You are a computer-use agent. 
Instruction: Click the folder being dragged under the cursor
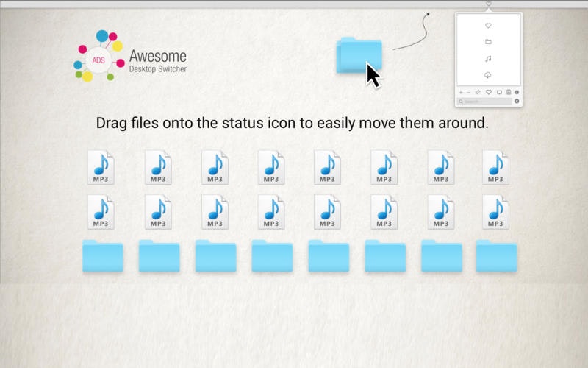click(359, 55)
